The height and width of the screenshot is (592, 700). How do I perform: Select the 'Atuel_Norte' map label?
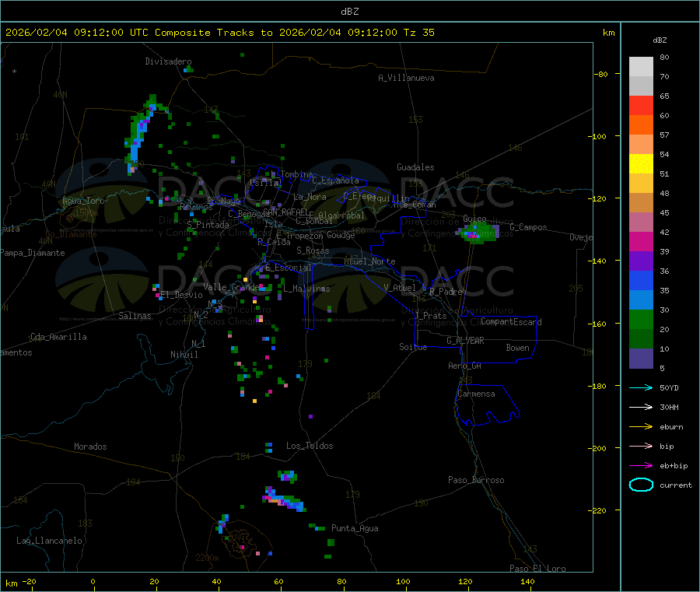(x=369, y=261)
